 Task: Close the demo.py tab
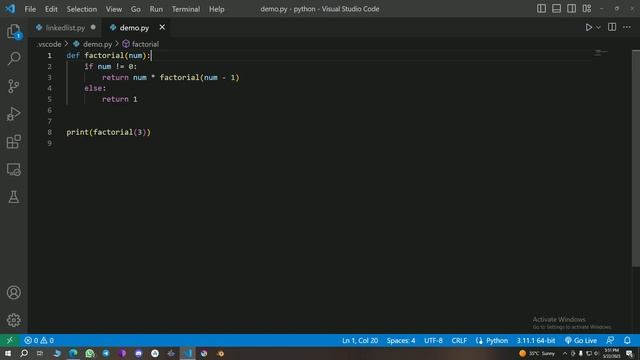coord(162,27)
